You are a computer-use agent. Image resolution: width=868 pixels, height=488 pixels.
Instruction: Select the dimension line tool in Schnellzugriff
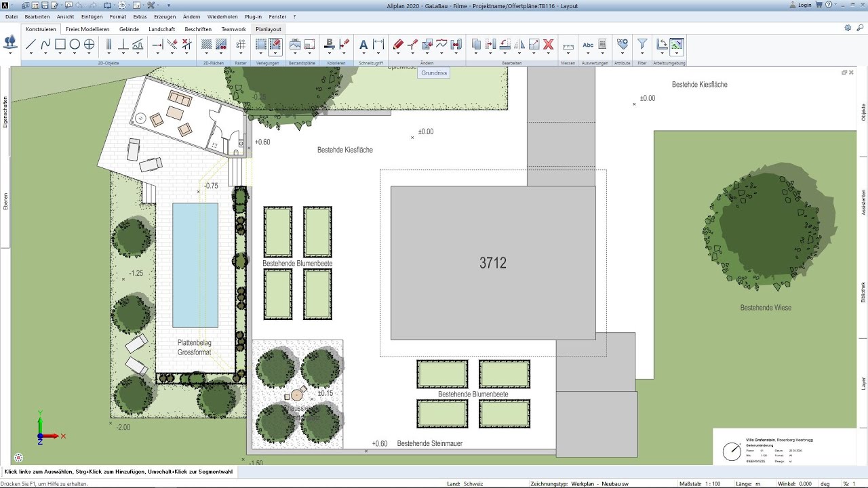pyautogui.click(x=378, y=45)
